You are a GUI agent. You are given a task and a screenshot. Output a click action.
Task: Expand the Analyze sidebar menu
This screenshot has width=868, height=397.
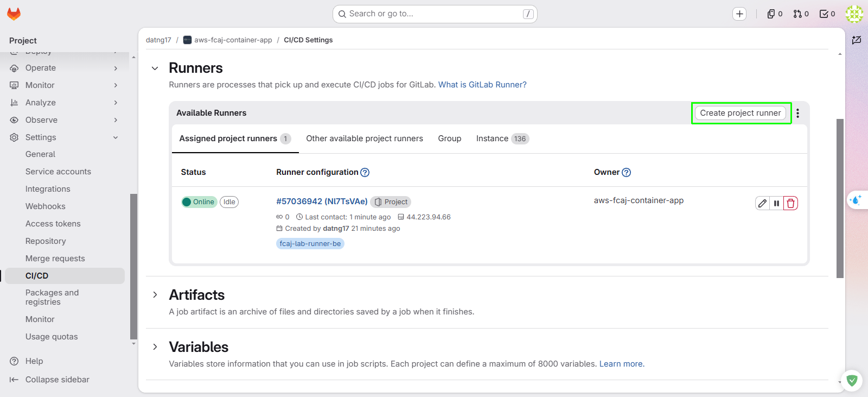click(x=65, y=103)
